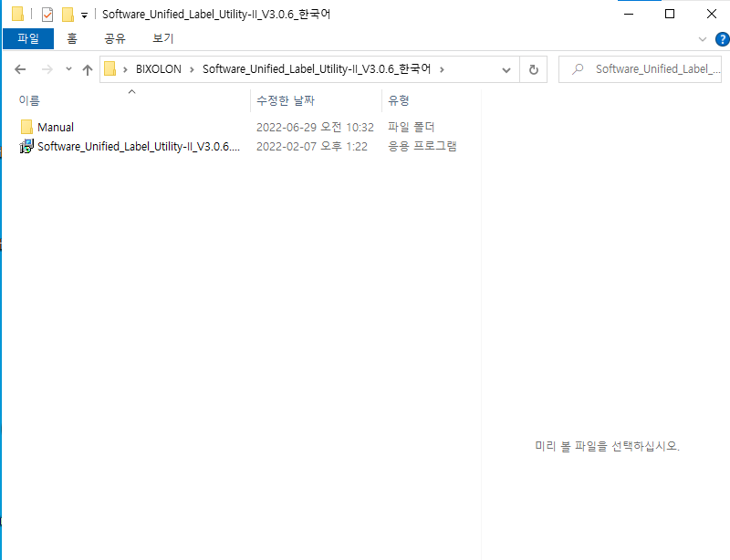Select the Manual folder

click(56, 127)
